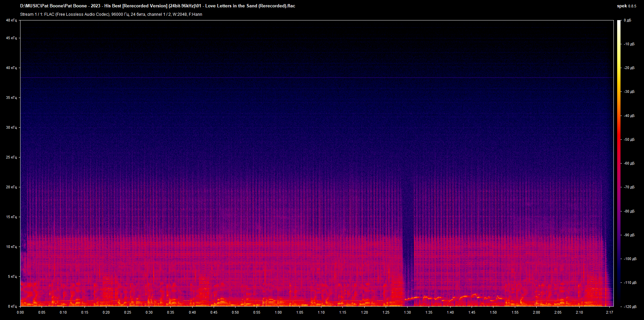
Task: Click the 0 дБ level scale label
Action: (x=627, y=20)
